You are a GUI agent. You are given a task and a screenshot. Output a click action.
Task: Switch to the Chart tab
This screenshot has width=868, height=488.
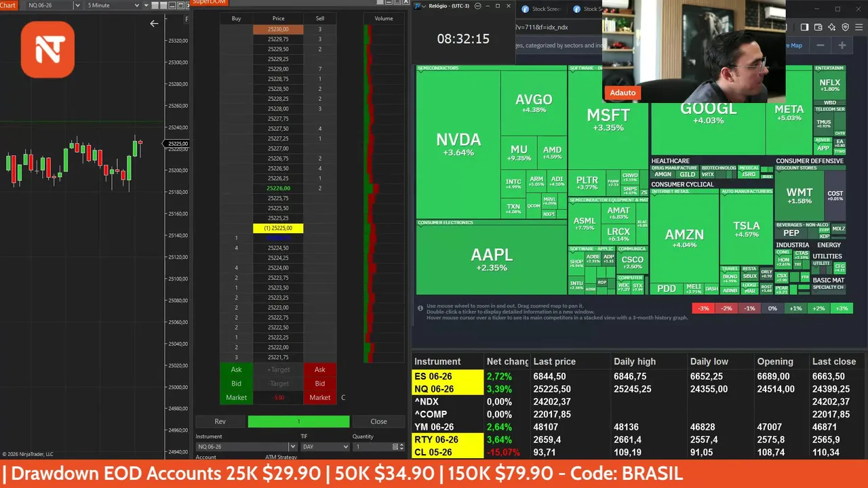click(8, 5)
